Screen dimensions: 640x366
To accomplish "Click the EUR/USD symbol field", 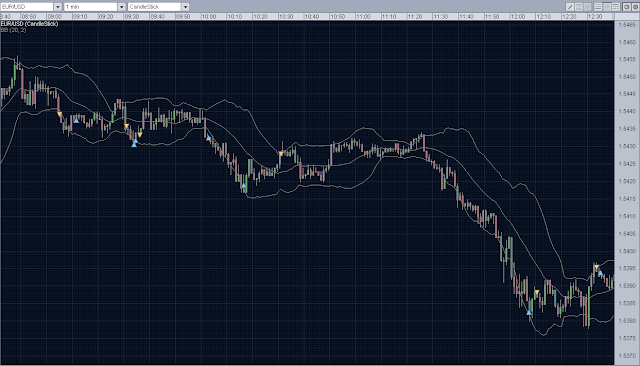I will (27, 7).
